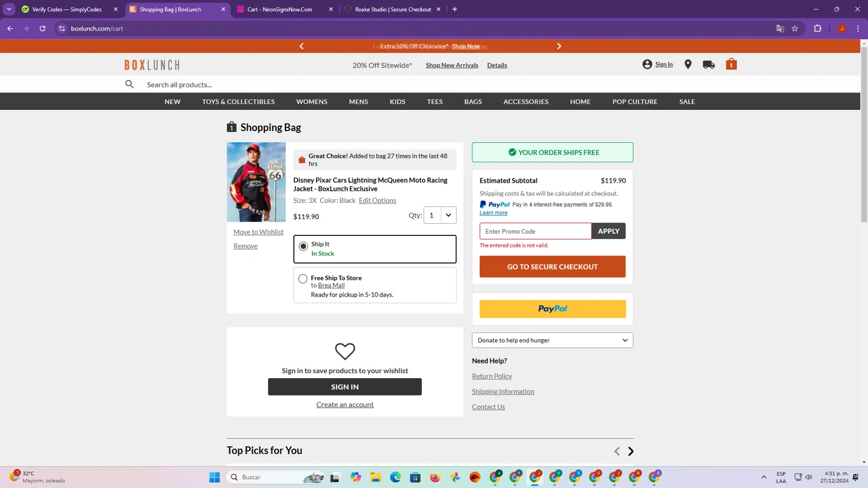Screen dimensions: 868x488
Task: Open Return Policy link
Action: pyautogui.click(x=492, y=376)
